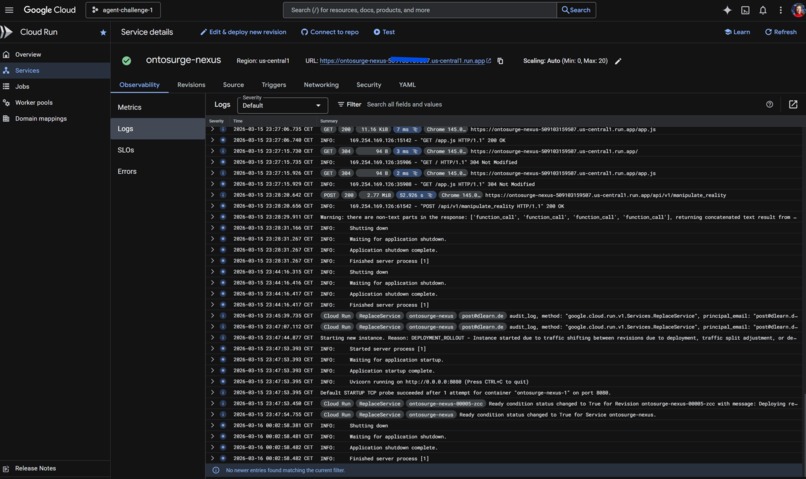This screenshot has width=806, height=479.
Task: Open the notifications bell
Action: coord(763,10)
